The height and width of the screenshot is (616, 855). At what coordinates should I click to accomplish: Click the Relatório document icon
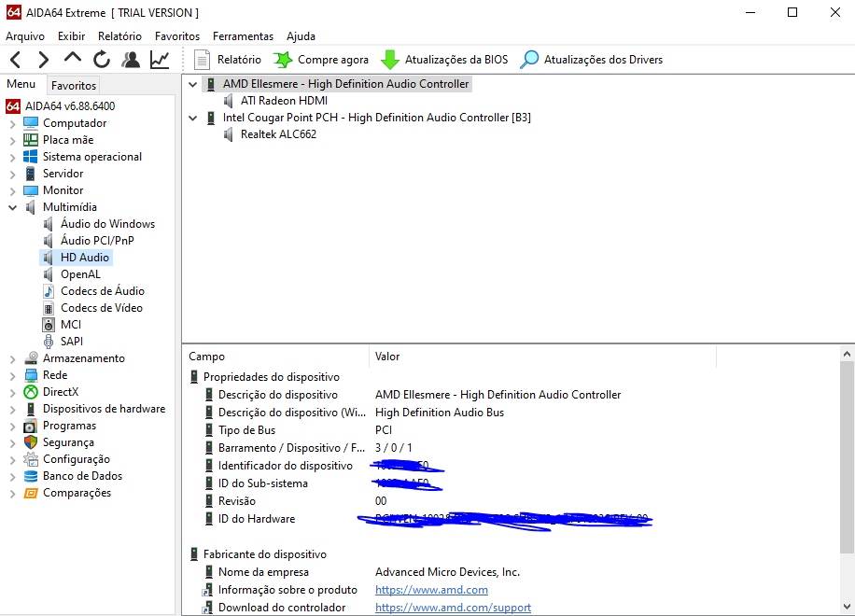point(203,60)
